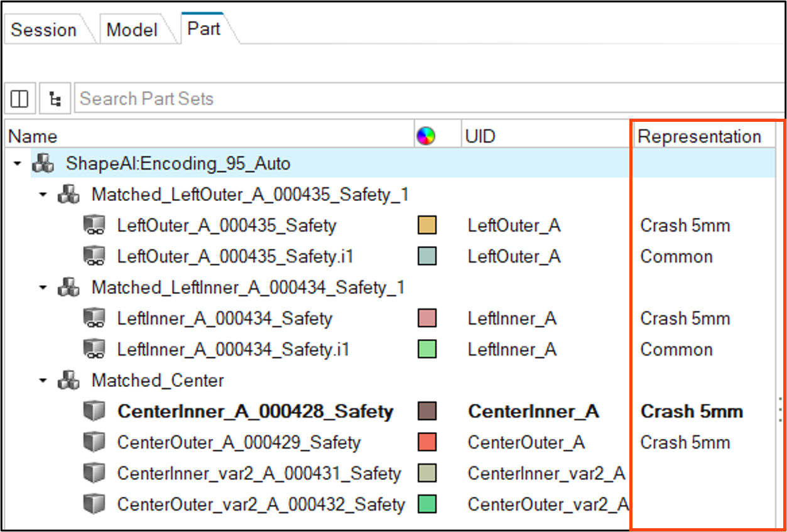Click the UID column header
The height and width of the screenshot is (532, 787).
tap(480, 136)
